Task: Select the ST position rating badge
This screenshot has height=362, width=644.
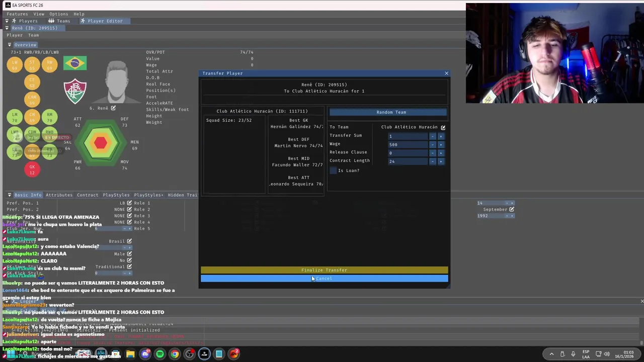Action: [x=32, y=65]
